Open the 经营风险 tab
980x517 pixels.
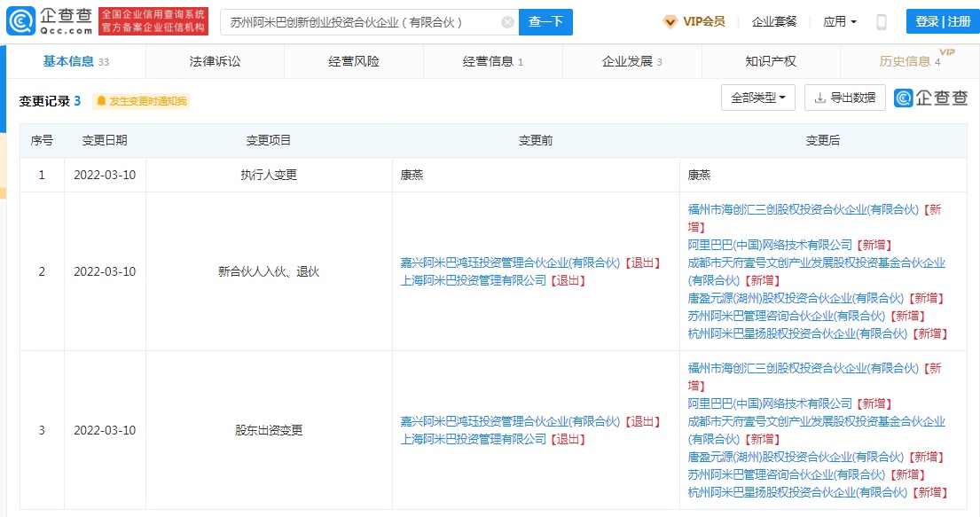pos(354,61)
